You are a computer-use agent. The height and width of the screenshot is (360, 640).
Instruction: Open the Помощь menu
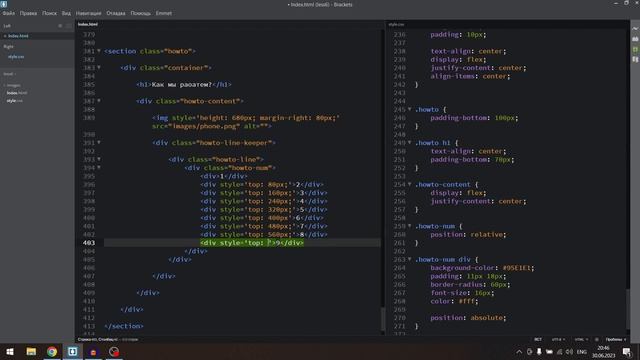pyautogui.click(x=140, y=13)
